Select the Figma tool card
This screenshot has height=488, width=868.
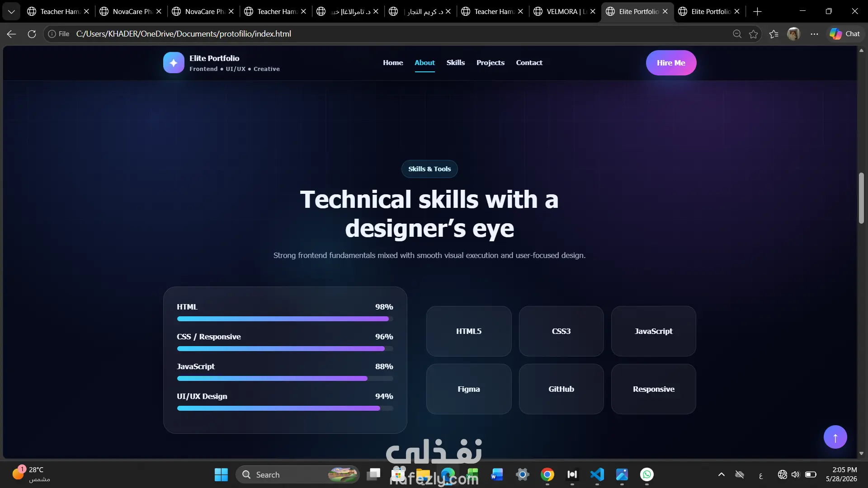tap(469, 389)
